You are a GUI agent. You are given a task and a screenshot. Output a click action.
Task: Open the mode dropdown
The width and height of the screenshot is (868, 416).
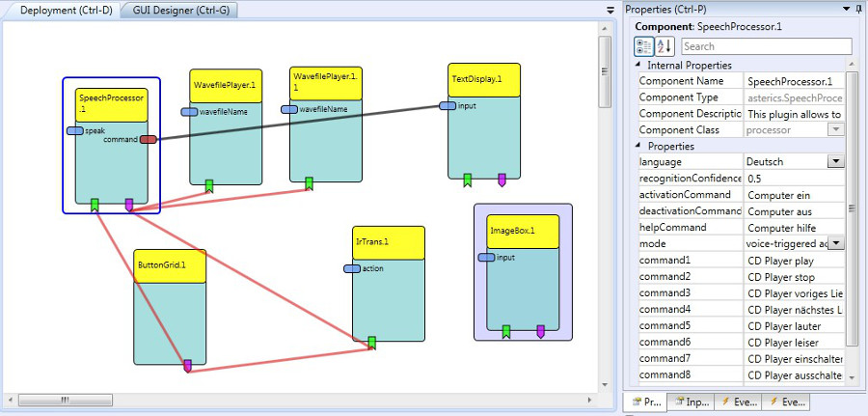tap(835, 244)
